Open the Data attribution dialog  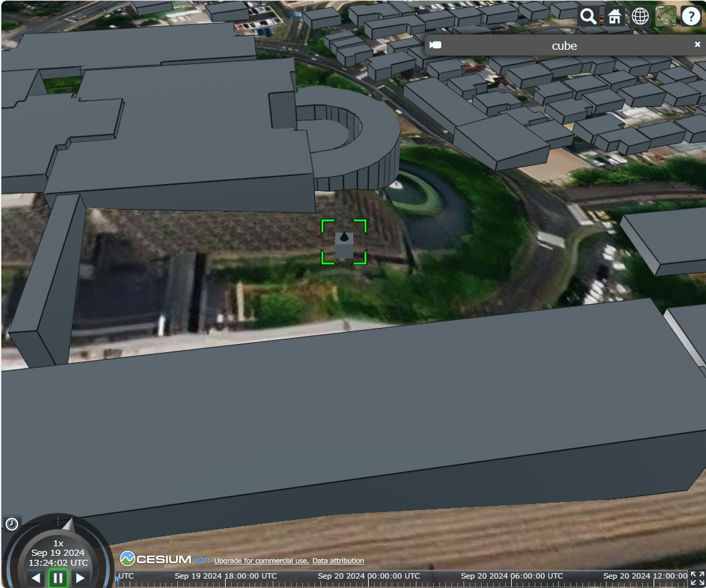point(339,560)
